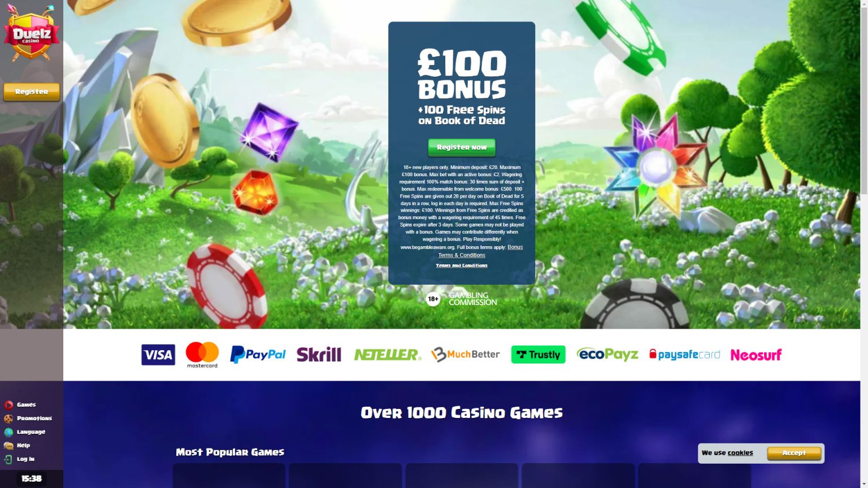Click the Visa card logo
Viewport: 868px width, 488px height.
pos(158,355)
